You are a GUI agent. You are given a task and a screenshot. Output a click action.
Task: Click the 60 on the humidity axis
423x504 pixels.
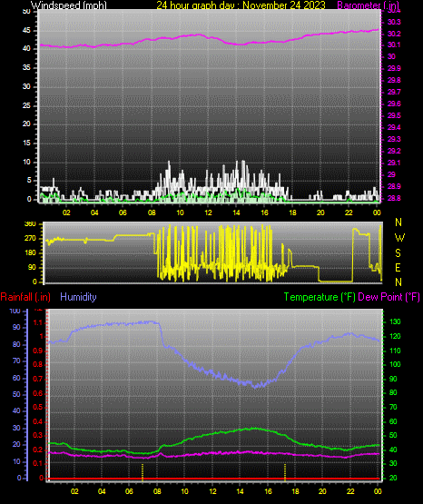click(x=16, y=378)
